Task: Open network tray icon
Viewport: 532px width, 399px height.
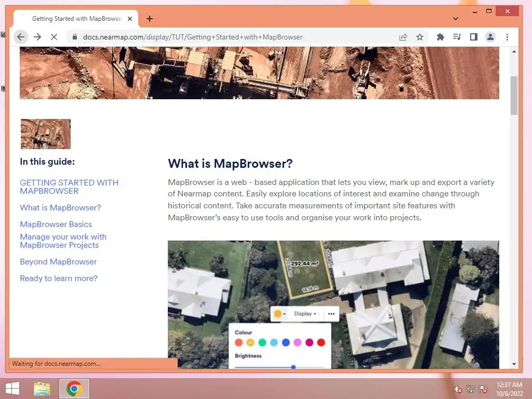Action: pyautogui.click(x=471, y=389)
